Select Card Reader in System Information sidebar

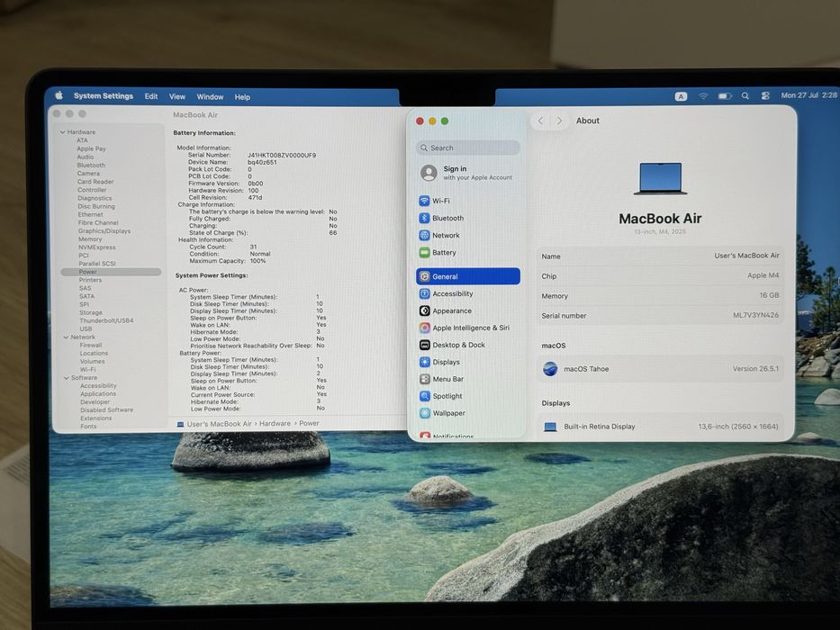(95, 182)
